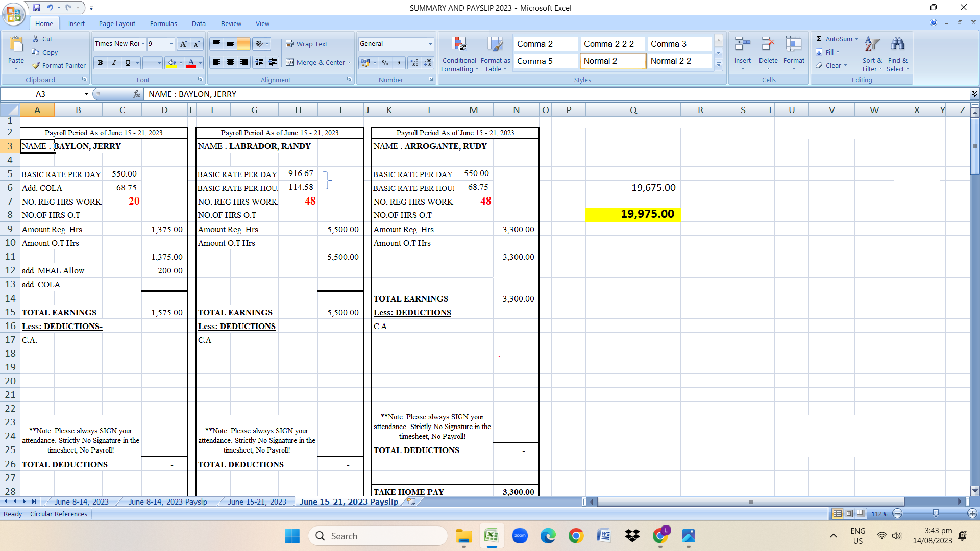The height and width of the screenshot is (551, 980).
Task: Click the Increase Decimal icon
Action: (x=414, y=62)
